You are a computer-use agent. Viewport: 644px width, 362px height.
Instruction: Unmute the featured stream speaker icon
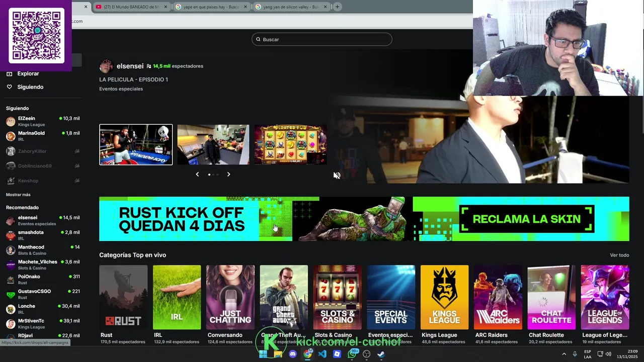tap(337, 175)
